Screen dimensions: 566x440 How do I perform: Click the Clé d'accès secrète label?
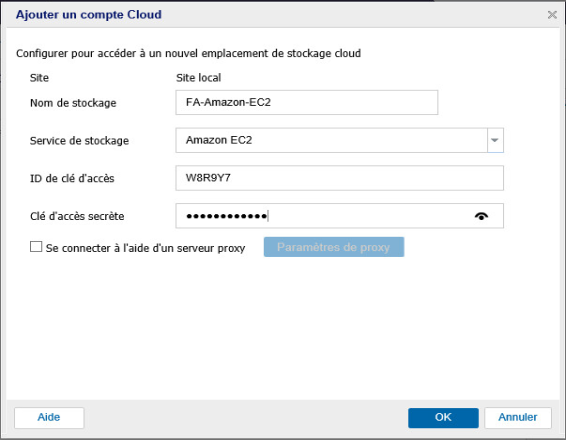[x=77, y=216]
